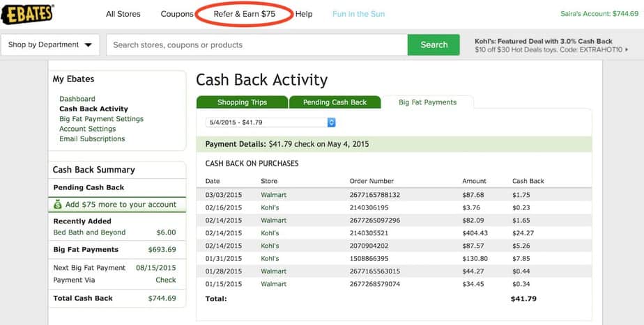The height and width of the screenshot is (325, 644).
Task: Open the All Stores menu
Action: pyautogui.click(x=123, y=14)
